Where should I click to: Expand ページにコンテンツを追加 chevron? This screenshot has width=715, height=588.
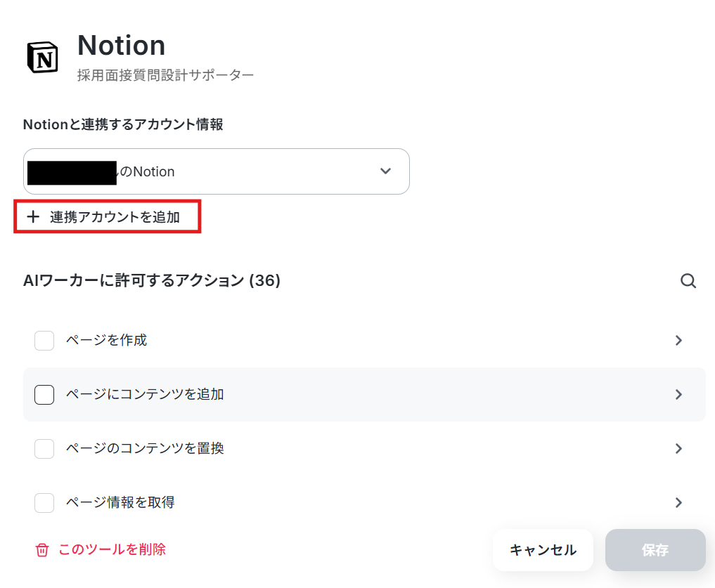(x=678, y=395)
